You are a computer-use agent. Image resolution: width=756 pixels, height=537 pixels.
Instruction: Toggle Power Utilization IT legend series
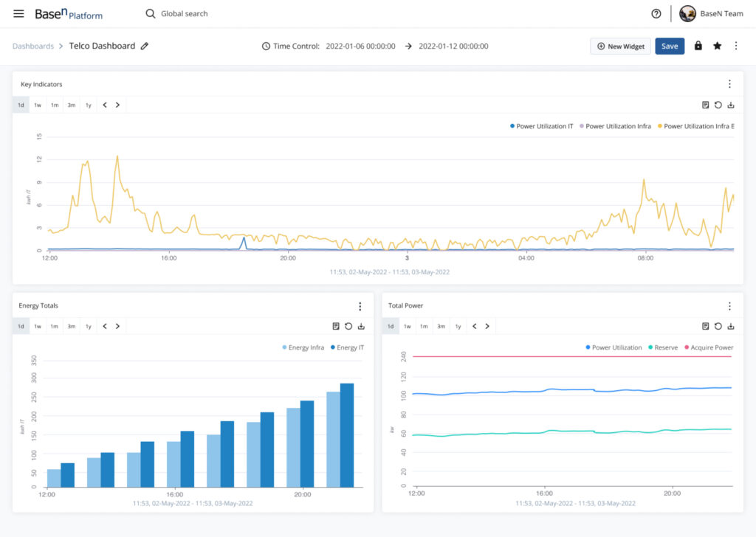click(x=541, y=126)
